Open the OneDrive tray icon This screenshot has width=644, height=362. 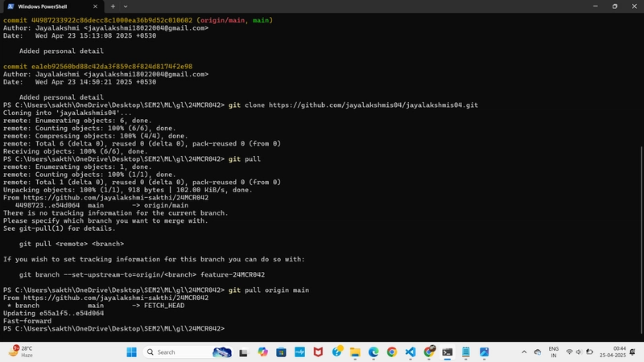(537, 352)
